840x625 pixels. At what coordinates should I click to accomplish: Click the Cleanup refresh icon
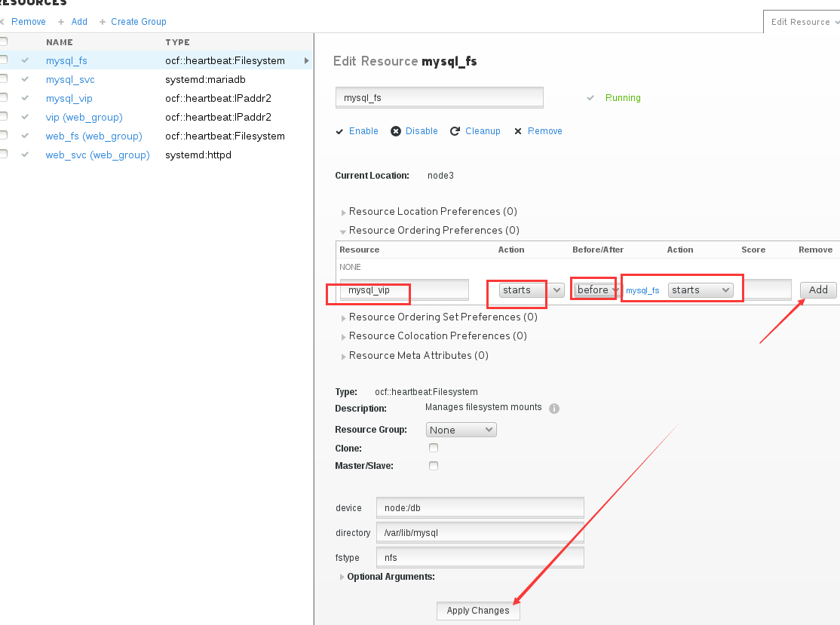point(455,131)
